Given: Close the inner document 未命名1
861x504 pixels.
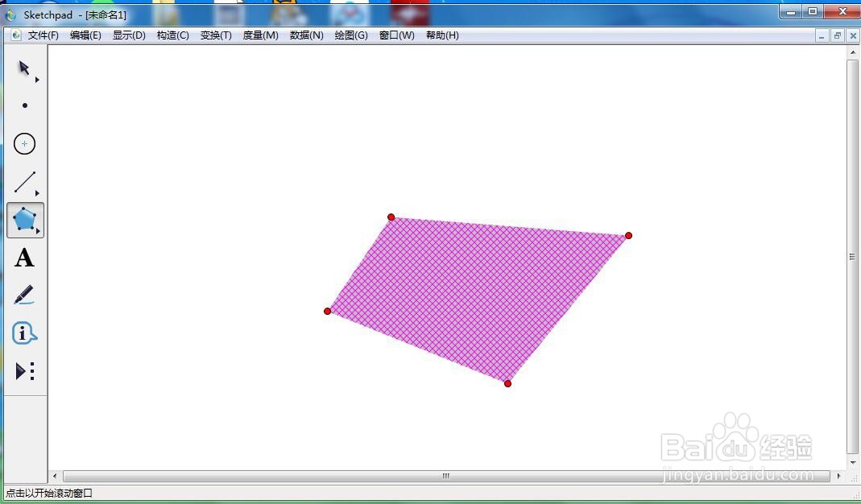Looking at the screenshot, I should point(853,35).
